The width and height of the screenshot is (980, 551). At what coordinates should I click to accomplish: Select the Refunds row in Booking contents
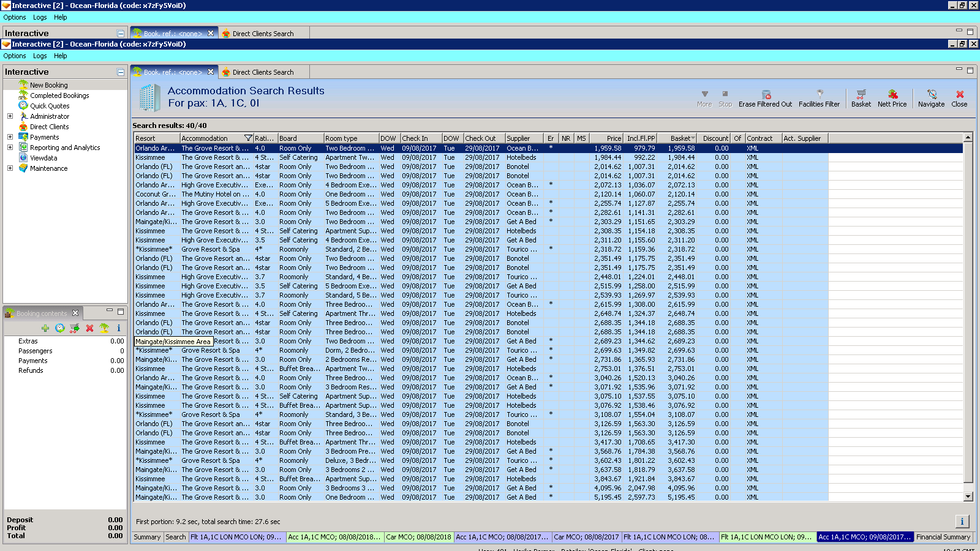(x=65, y=370)
